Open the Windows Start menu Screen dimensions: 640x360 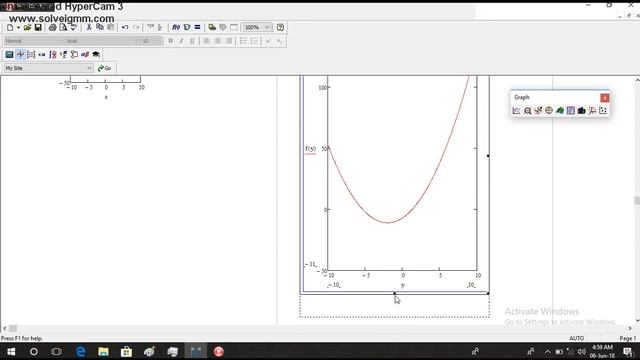tap(11, 351)
